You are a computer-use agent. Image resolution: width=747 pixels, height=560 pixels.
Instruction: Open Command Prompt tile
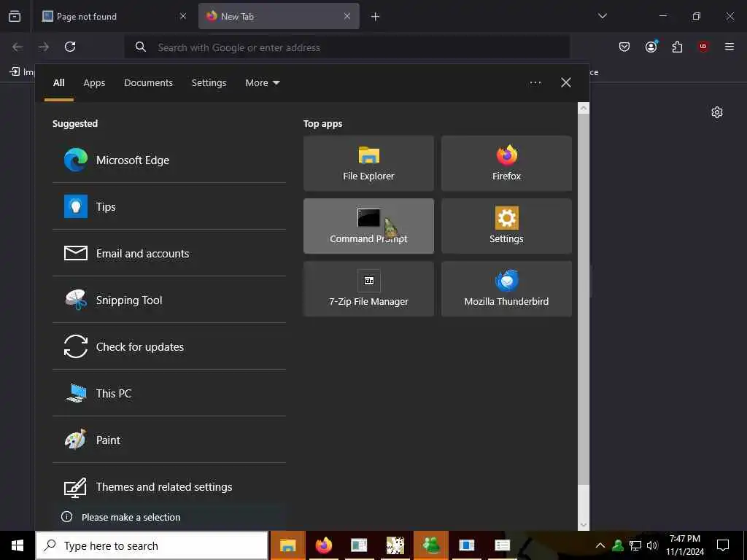point(368,226)
